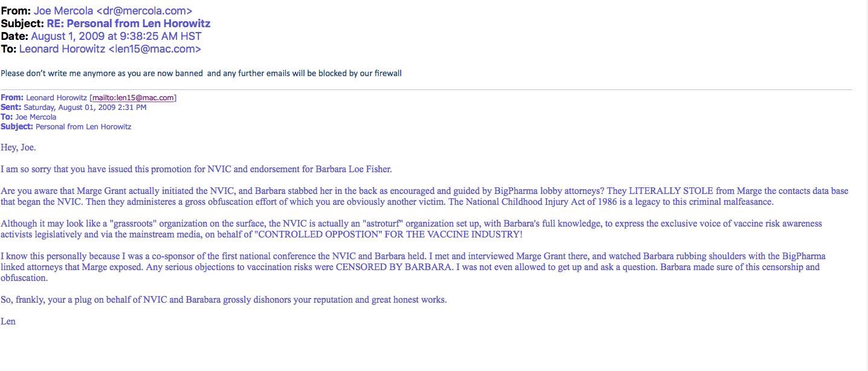Click the "Please don't write me anymore" reply line

201,74
